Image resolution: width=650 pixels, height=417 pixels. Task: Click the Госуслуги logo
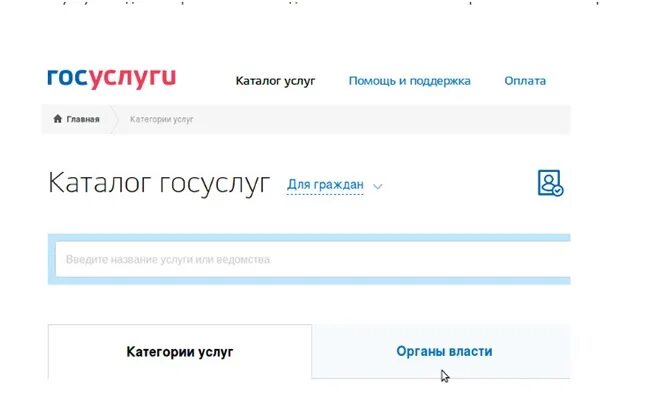pyautogui.click(x=112, y=78)
